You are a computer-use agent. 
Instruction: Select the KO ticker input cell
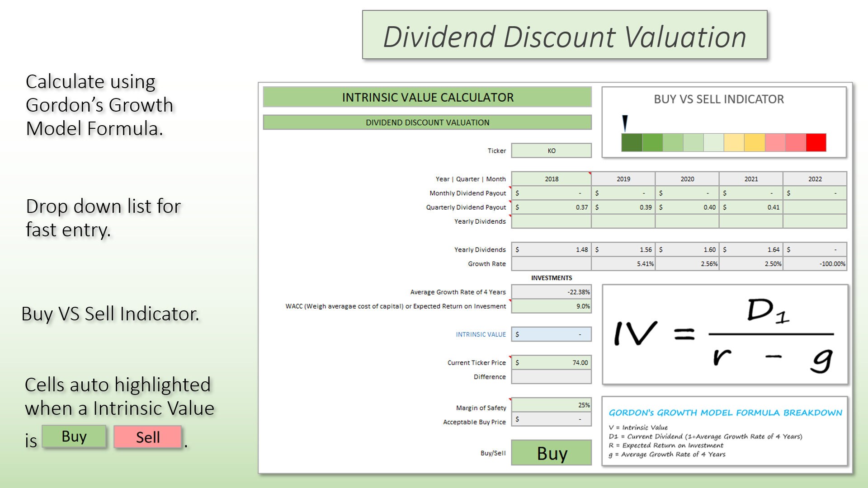click(x=551, y=150)
